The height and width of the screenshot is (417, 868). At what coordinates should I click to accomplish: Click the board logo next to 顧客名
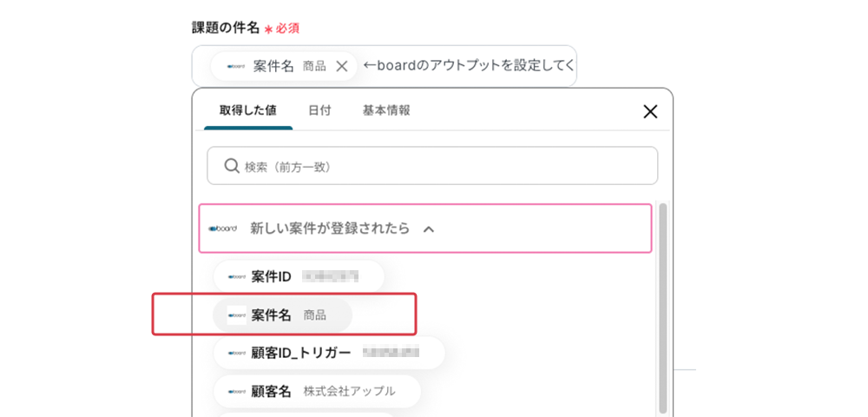click(x=236, y=392)
